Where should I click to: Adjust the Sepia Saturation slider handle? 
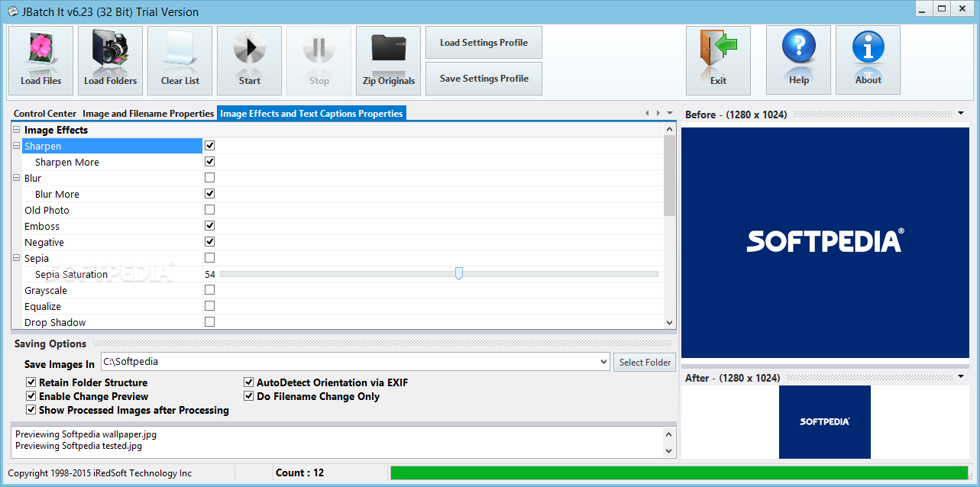click(x=458, y=273)
